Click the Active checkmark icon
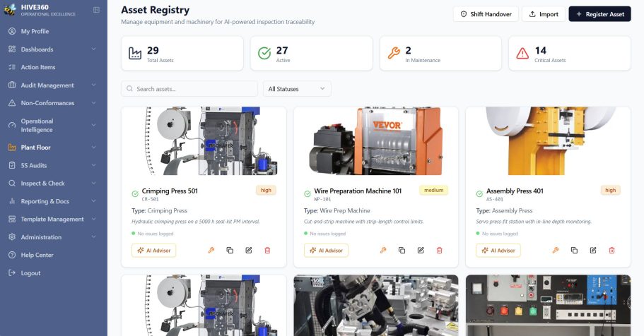 point(264,54)
